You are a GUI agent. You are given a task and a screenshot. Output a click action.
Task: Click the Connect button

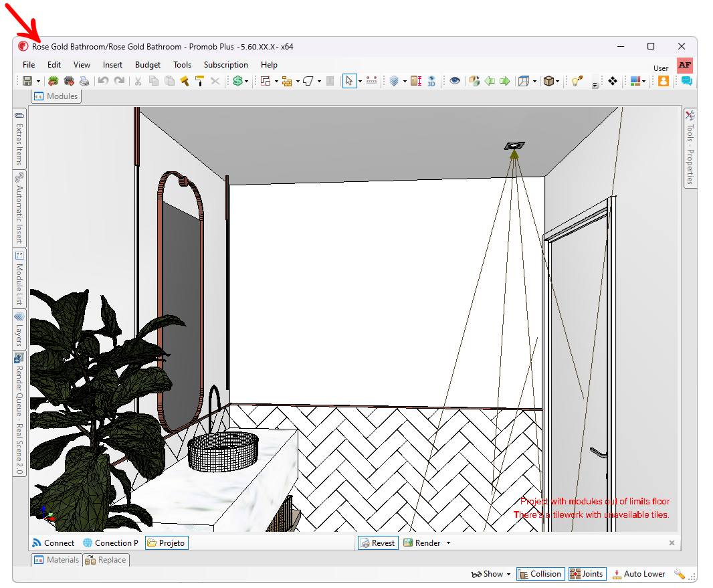point(54,543)
